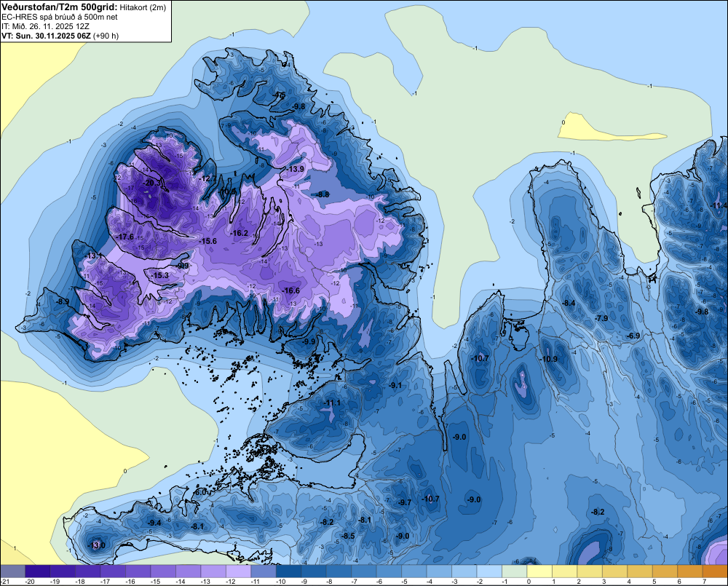Click the -17.6 temperature label
This screenshot has width=728, height=586.
(125, 237)
